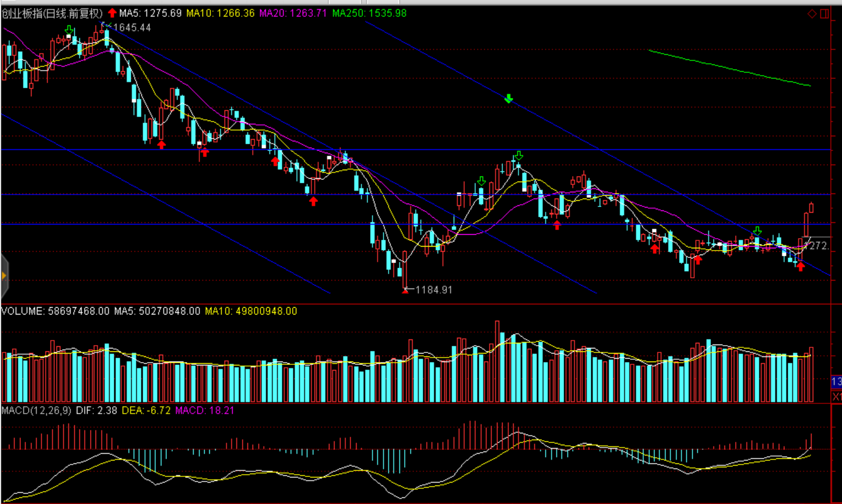Click the solid green down-arrow on the upper channel line

(x=509, y=99)
